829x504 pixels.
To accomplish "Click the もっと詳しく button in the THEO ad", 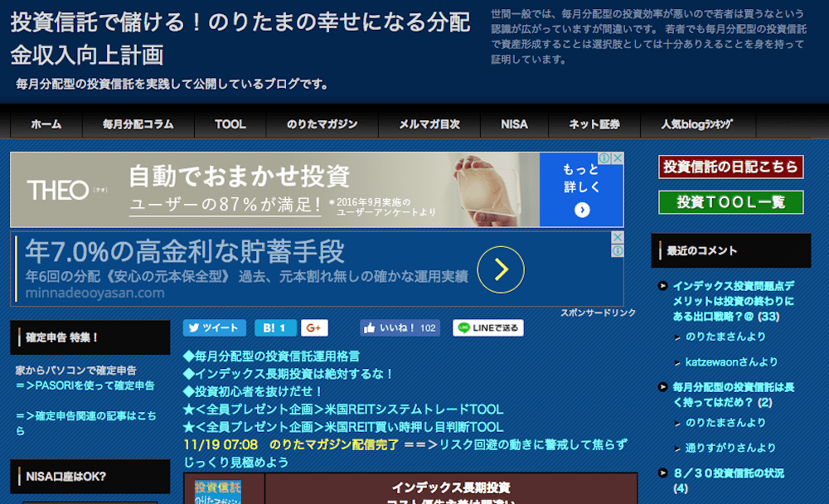I will 581,190.
